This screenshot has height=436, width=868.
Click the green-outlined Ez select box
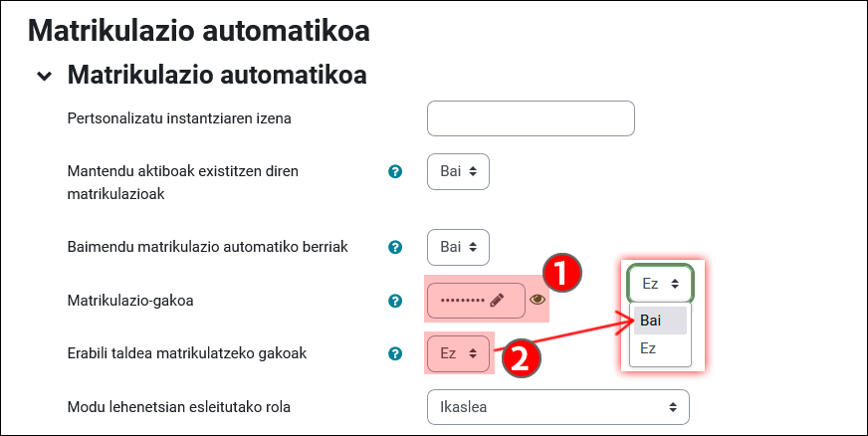[x=660, y=284]
